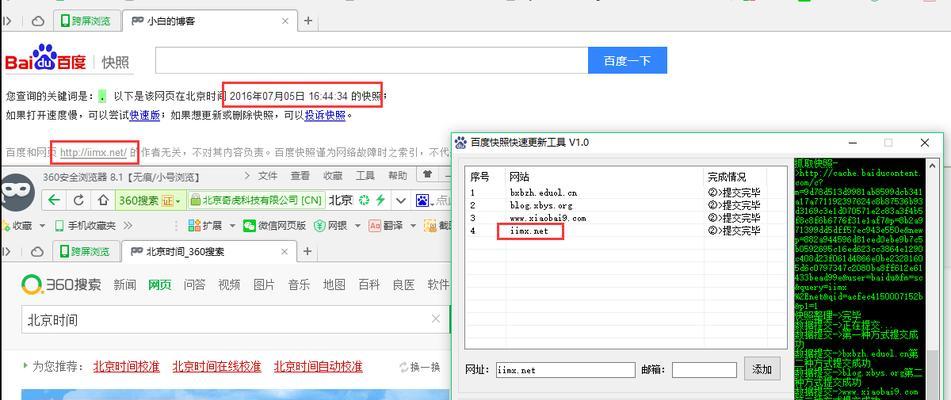Screen dimensions: 951x400
Task: Click the 百度一下 search button
Action: tap(627, 61)
